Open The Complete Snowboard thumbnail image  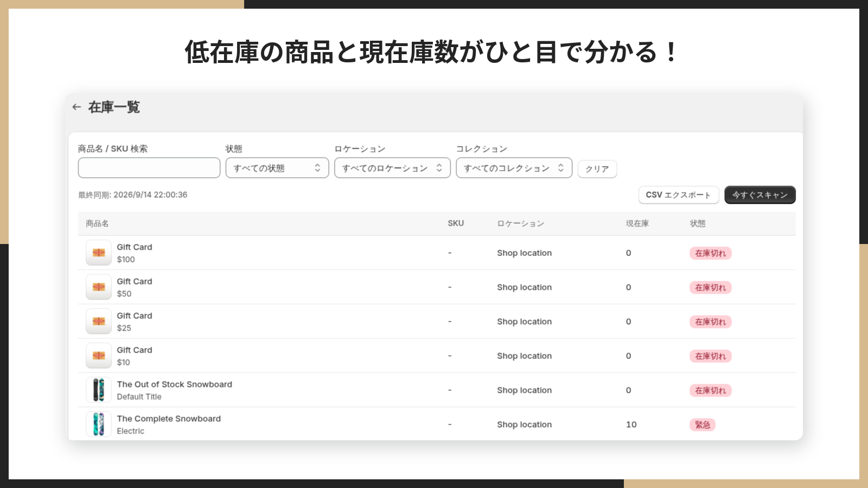[x=99, y=424]
